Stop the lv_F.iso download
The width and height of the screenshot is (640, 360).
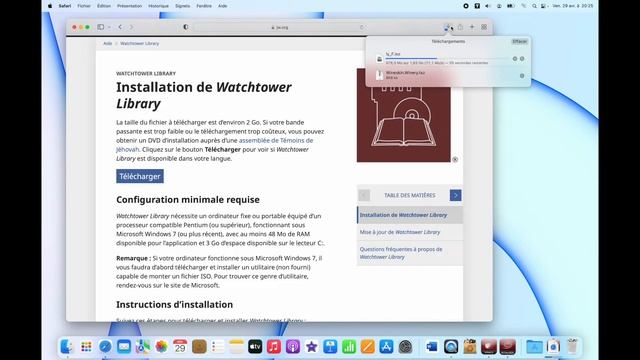coord(515,59)
